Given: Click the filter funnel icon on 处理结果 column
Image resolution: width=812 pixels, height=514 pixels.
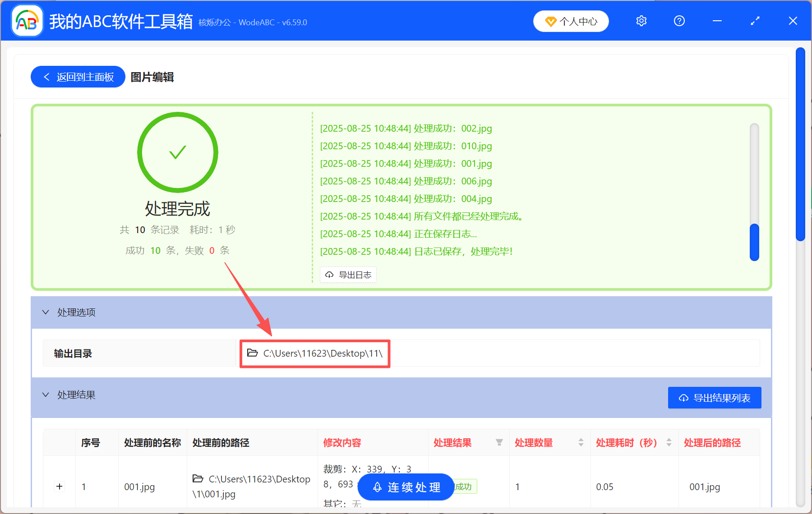Looking at the screenshot, I should [499, 442].
